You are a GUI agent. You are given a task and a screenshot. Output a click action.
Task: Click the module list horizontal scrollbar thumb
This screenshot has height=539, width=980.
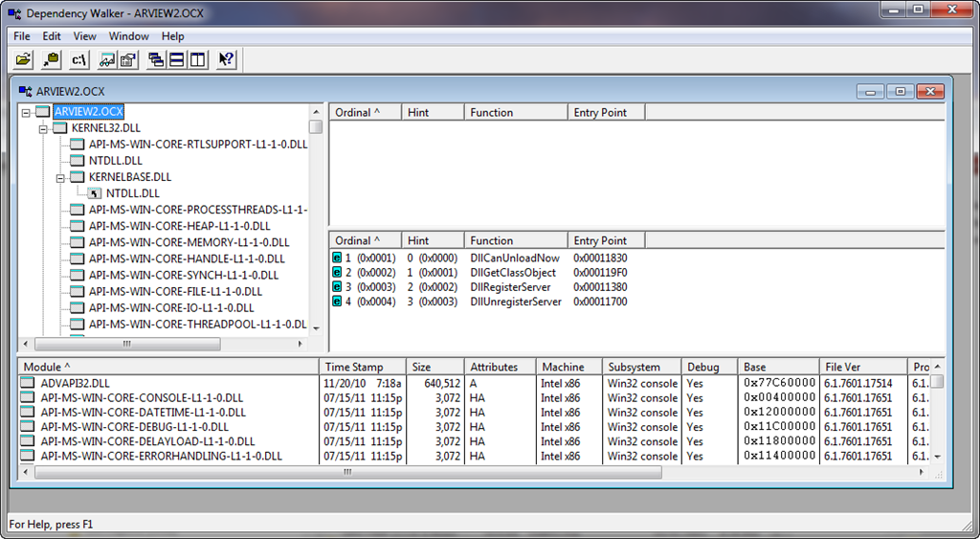point(348,472)
